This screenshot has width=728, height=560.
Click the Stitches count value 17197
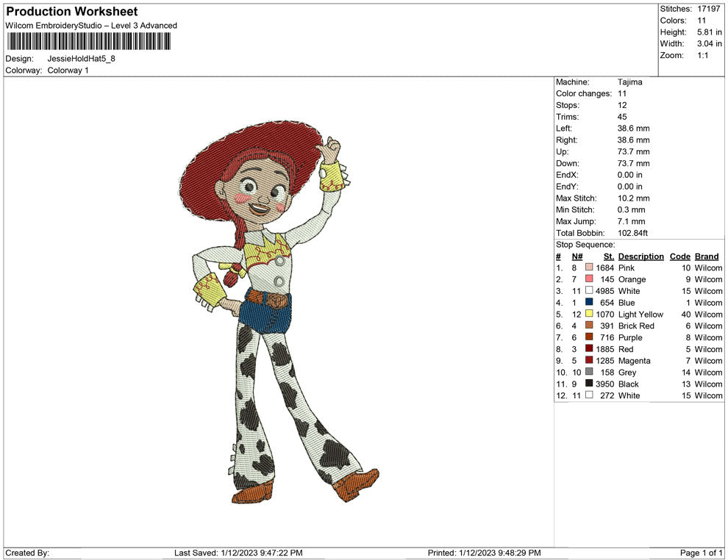(707, 9)
